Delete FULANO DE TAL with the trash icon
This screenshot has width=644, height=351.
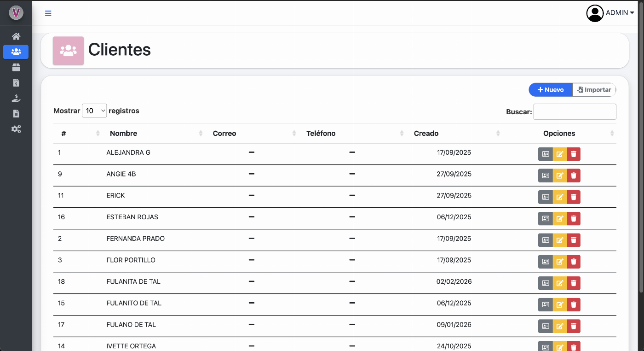574,326
